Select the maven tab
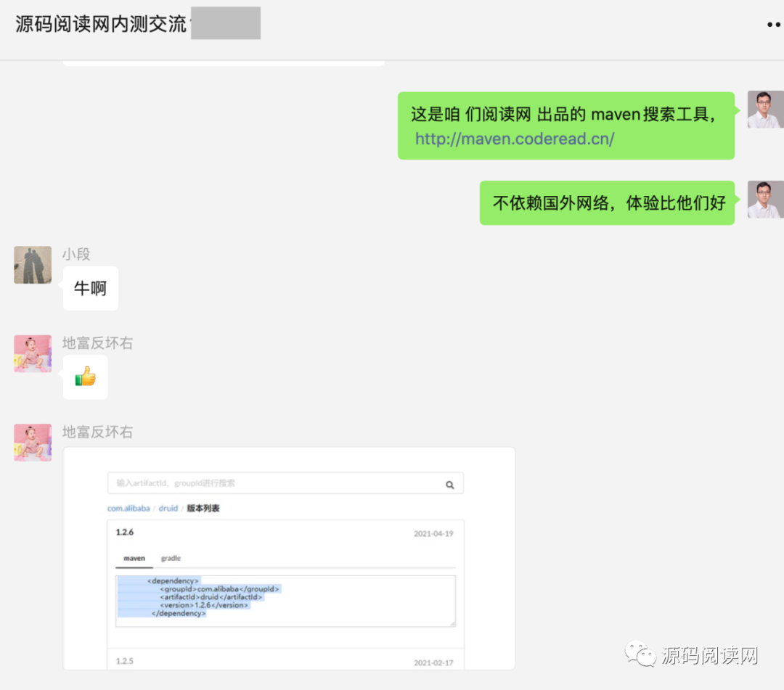This screenshot has height=690, width=784. 133,558
